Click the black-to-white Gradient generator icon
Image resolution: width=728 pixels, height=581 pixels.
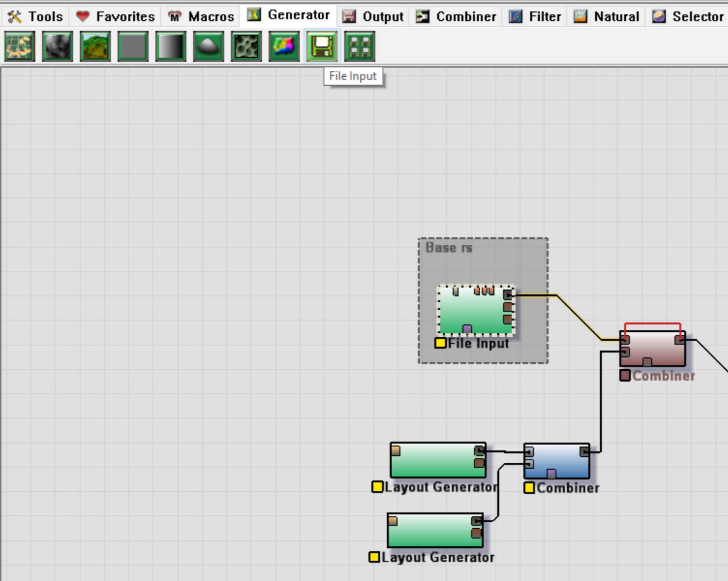pyautogui.click(x=171, y=46)
